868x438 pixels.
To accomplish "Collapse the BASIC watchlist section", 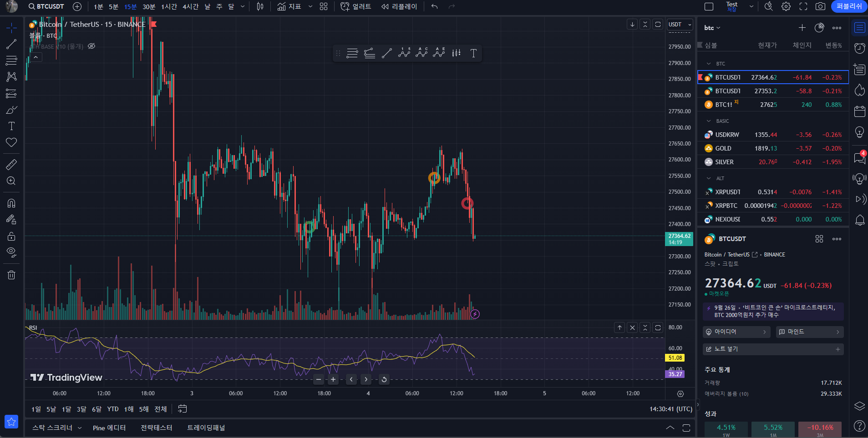I will 709,121.
